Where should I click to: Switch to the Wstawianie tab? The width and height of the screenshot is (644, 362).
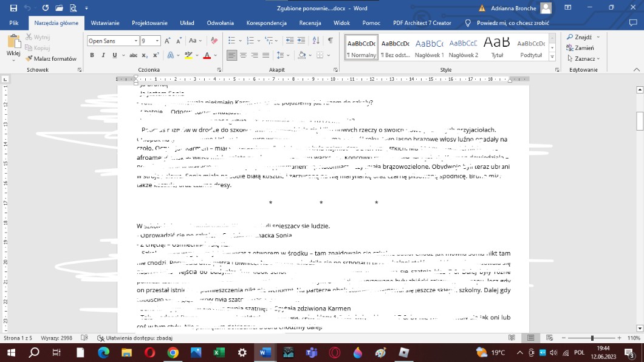(x=105, y=23)
